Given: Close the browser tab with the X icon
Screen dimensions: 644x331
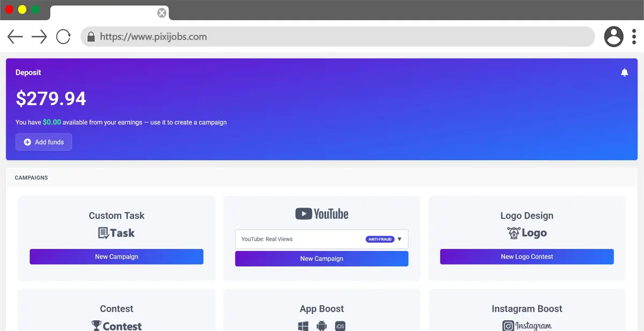Looking at the screenshot, I should 162,13.
